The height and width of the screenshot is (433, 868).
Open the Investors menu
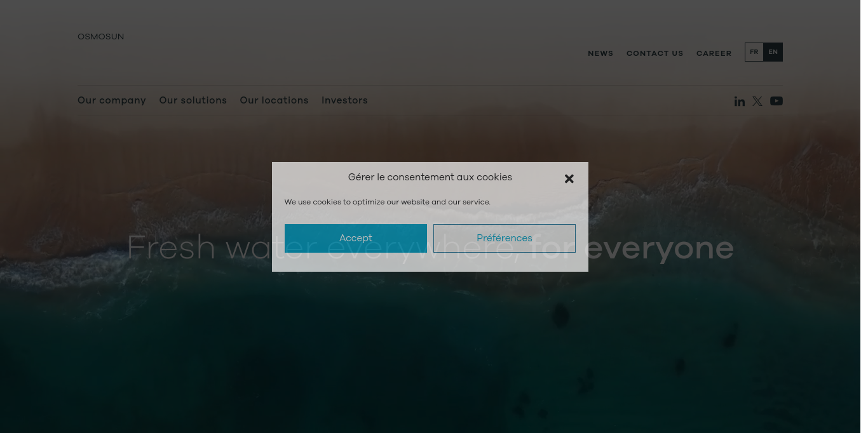point(344,100)
